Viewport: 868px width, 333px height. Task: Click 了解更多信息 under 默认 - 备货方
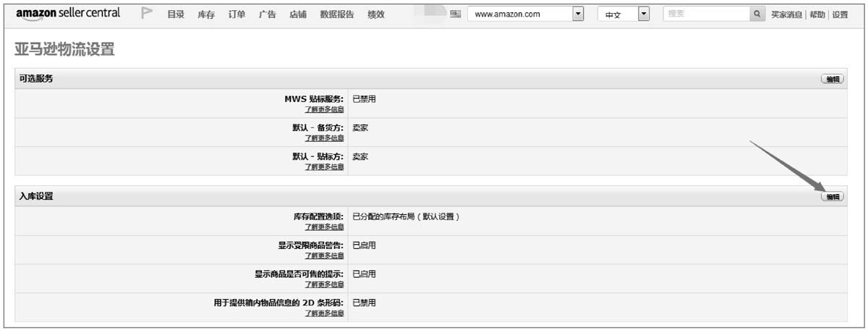coord(324,138)
